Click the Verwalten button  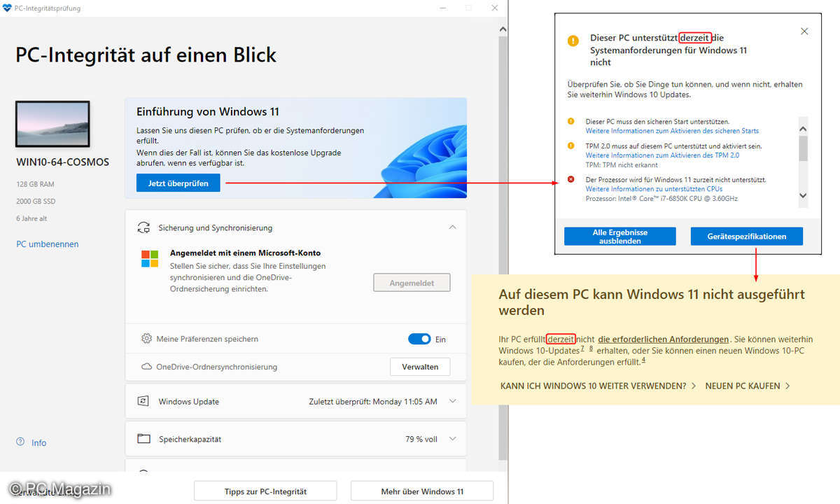[x=420, y=366]
